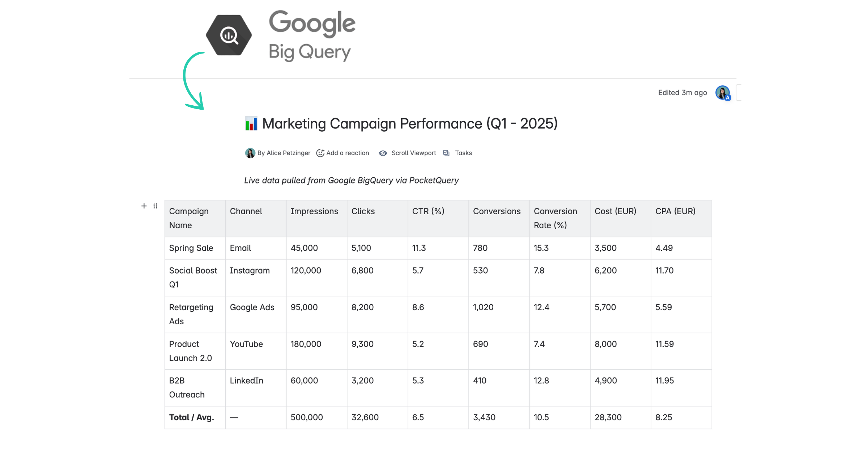
Task: Click the Clicks column header
Action: coord(377,219)
